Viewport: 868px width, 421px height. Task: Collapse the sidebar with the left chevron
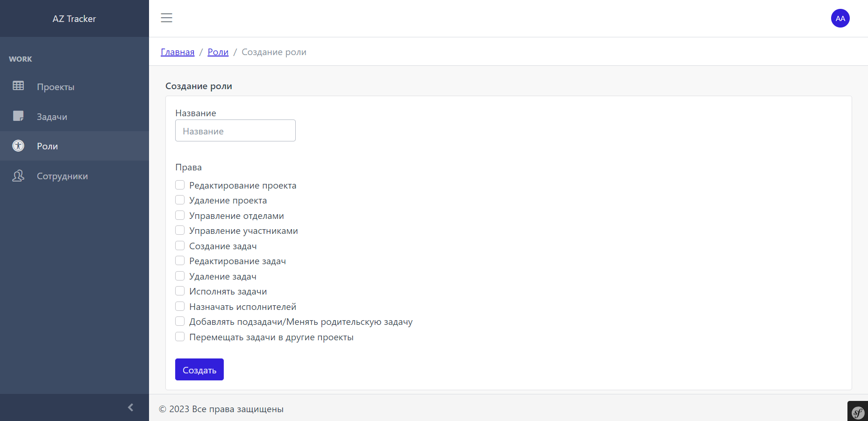[x=130, y=407]
